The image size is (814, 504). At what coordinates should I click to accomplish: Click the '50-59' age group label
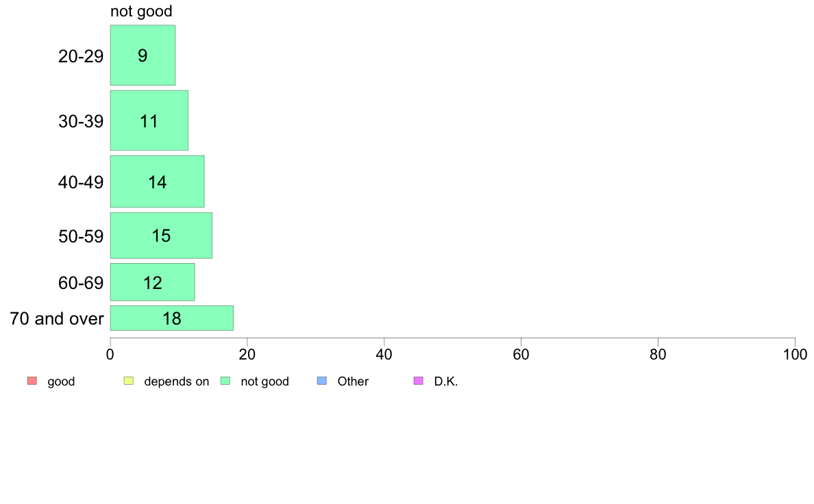tap(80, 236)
